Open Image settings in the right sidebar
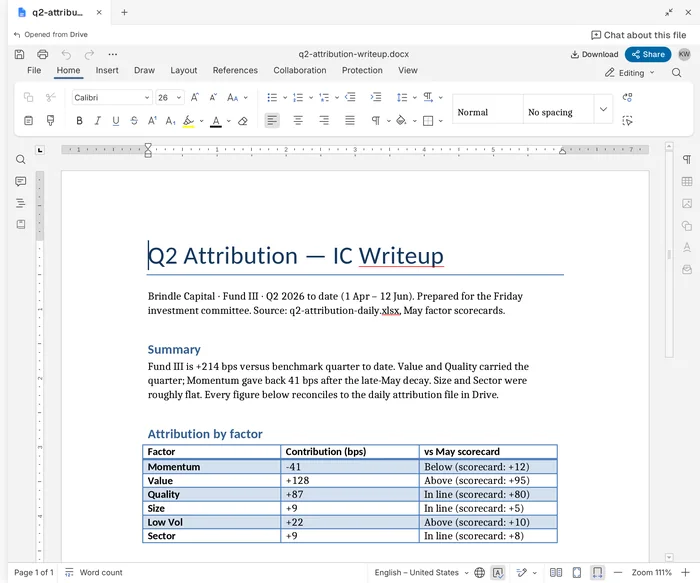The width and height of the screenshot is (700, 583). pos(687,204)
